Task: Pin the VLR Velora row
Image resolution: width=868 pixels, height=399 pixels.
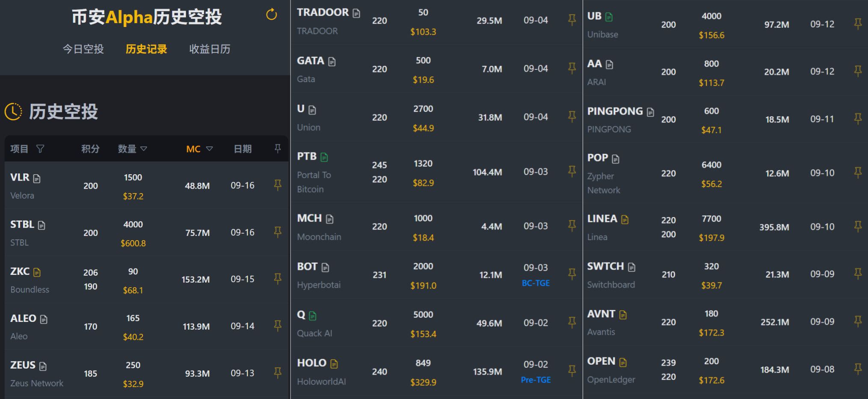Action: [x=278, y=185]
